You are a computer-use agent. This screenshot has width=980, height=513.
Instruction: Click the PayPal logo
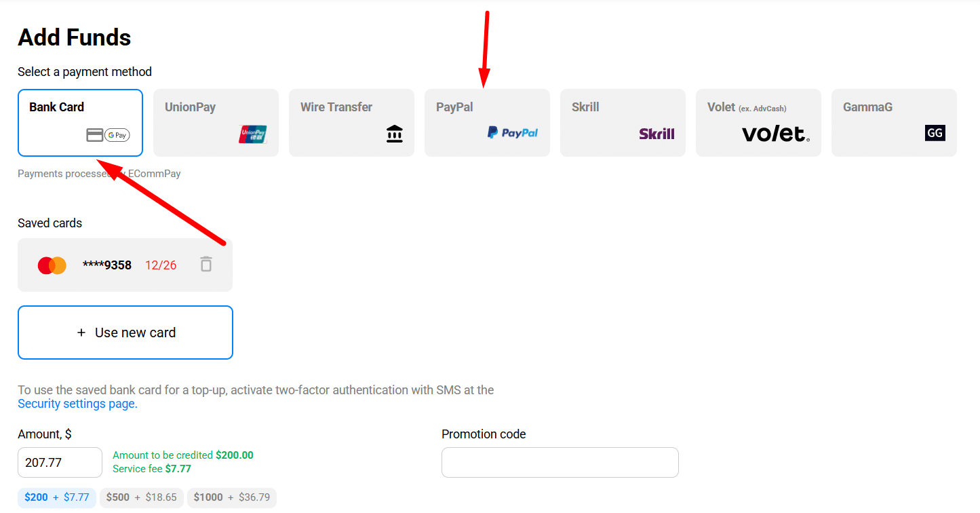[513, 133]
